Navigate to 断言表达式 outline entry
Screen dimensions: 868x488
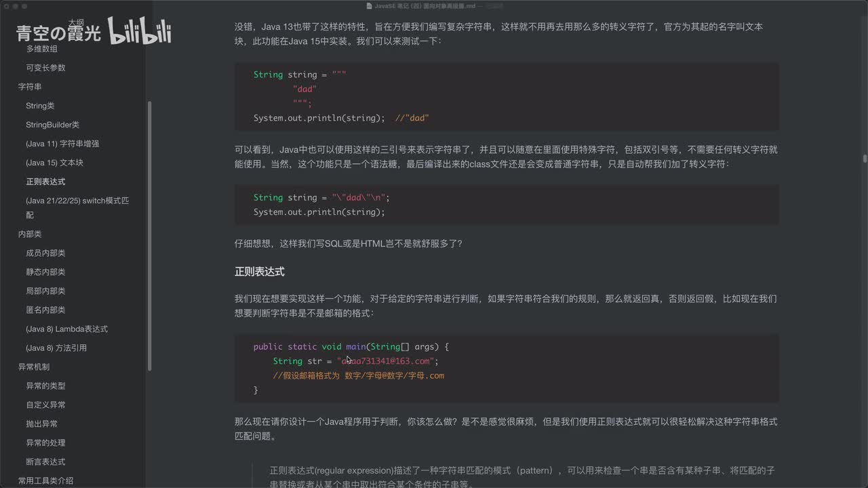[45, 462]
